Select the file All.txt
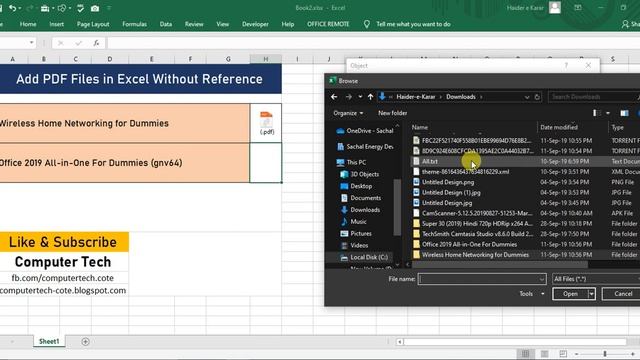640x360 pixels. [x=430, y=161]
